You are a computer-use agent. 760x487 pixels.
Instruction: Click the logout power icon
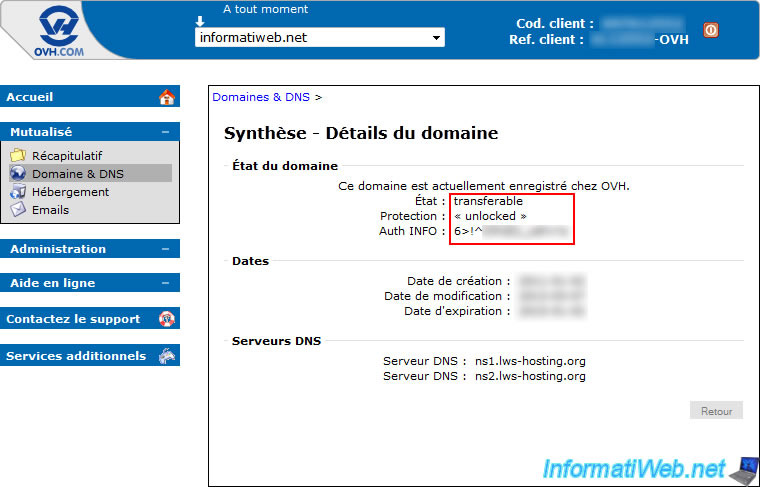(x=711, y=30)
